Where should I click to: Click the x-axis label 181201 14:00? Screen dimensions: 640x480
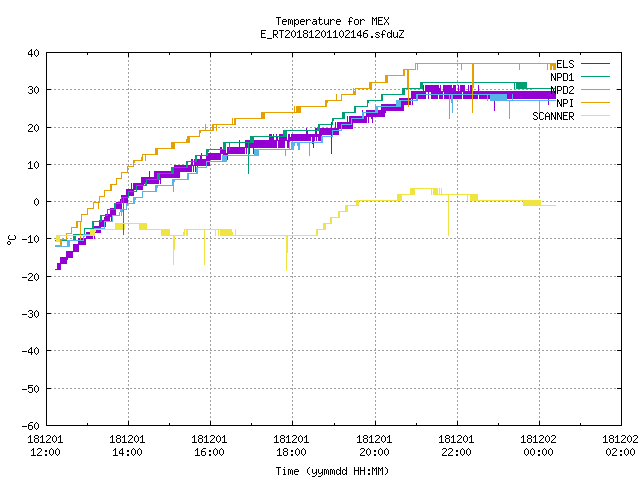point(127,446)
